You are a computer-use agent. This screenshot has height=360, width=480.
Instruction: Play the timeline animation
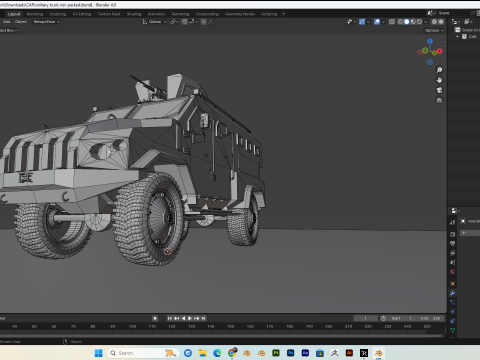tap(190, 318)
